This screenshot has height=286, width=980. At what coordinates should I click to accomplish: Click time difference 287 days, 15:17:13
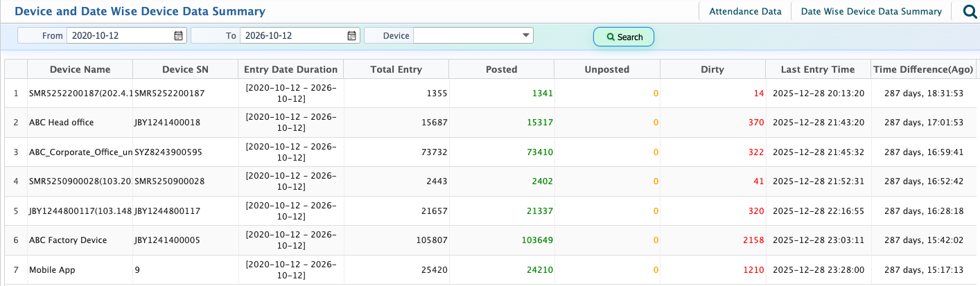(924, 270)
